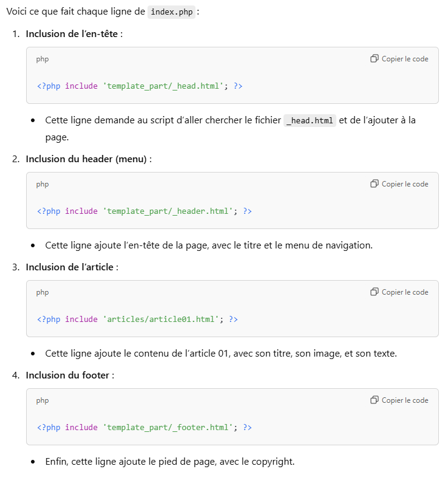Click the string 'template_part/_header.html' in the code
The width and height of the screenshot is (448, 486).
[x=168, y=211]
